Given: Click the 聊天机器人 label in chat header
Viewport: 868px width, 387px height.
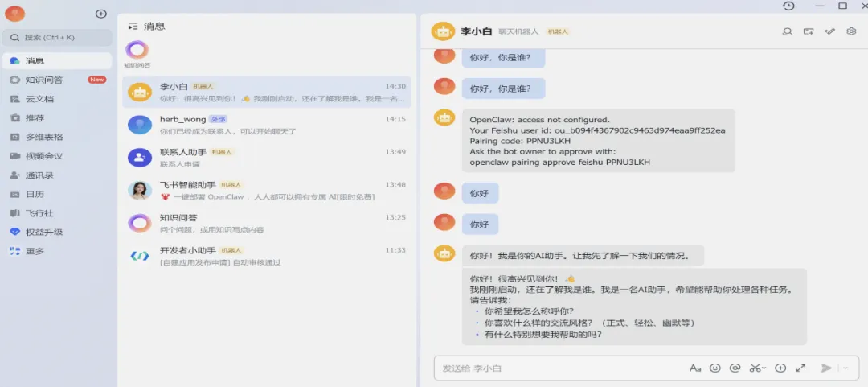Looking at the screenshot, I should point(518,31).
